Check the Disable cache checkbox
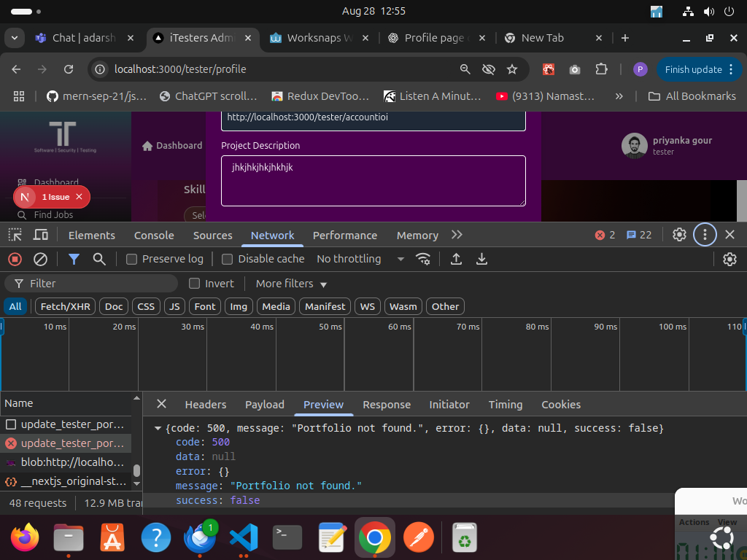The width and height of the screenshot is (747, 560). [x=228, y=259]
